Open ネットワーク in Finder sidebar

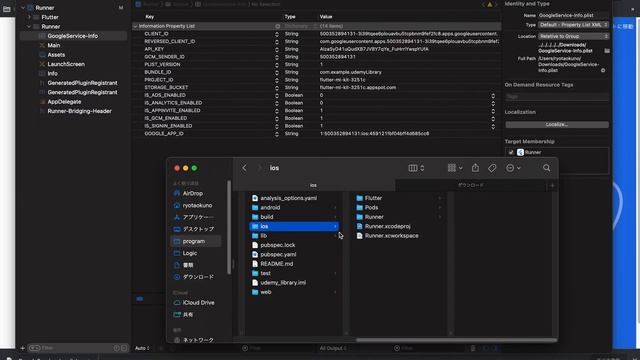[198, 340]
